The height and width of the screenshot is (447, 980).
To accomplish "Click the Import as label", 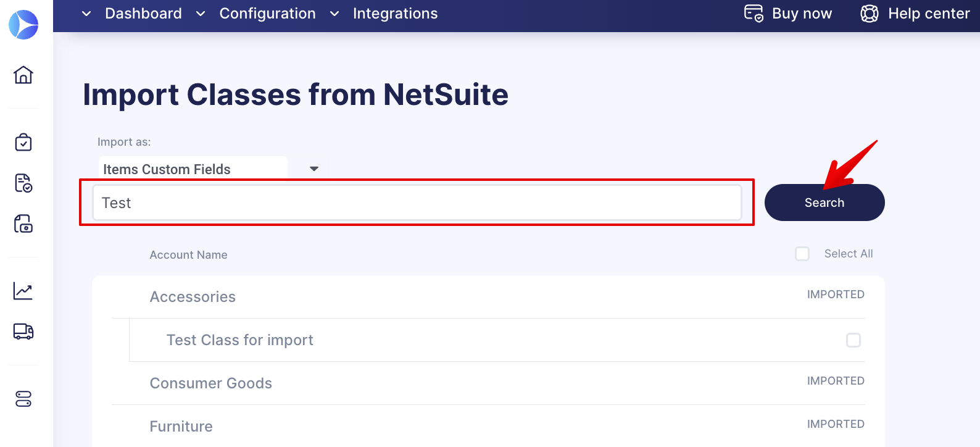I will (x=124, y=142).
